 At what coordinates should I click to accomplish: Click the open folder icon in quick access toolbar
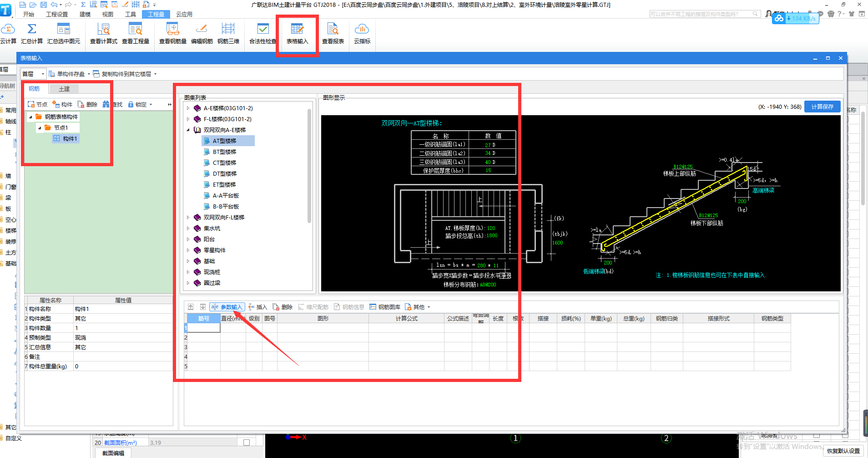pos(33,5)
